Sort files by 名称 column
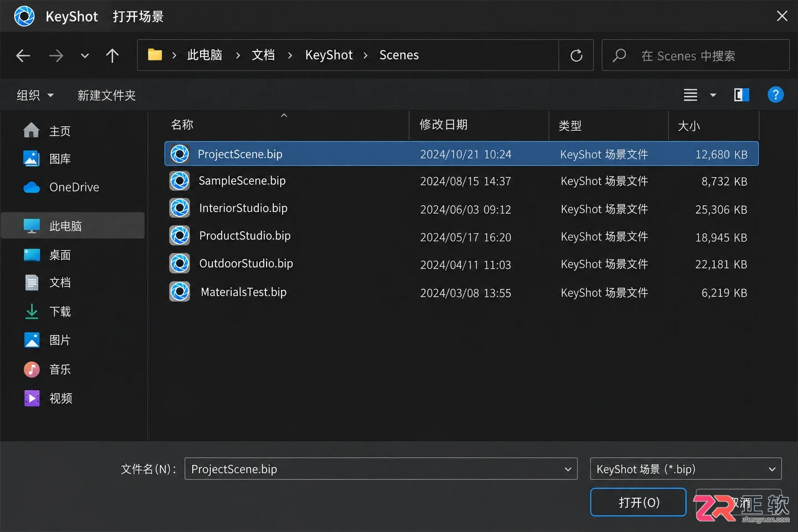This screenshot has width=798, height=532. tap(182, 125)
